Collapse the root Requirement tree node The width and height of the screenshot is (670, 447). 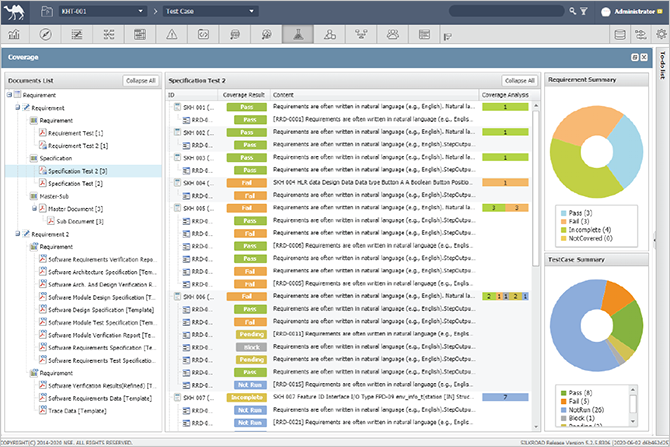click(x=9, y=94)
